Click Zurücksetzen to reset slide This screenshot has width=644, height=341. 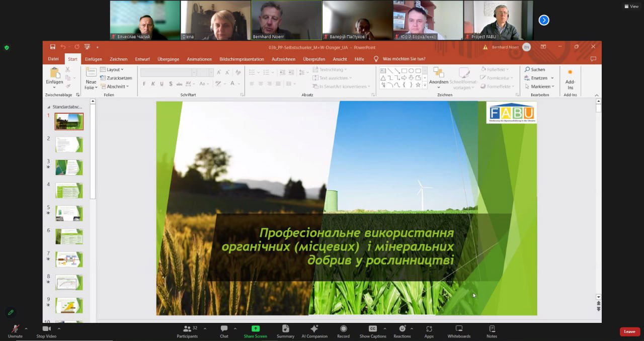[116, 78]
